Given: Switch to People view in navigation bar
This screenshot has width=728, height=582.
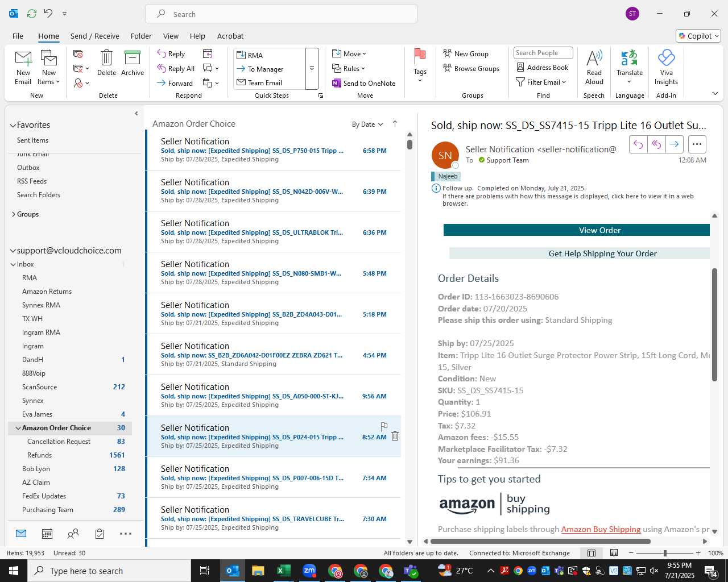Looking at the screenshot, I should (x=73, y=534).
